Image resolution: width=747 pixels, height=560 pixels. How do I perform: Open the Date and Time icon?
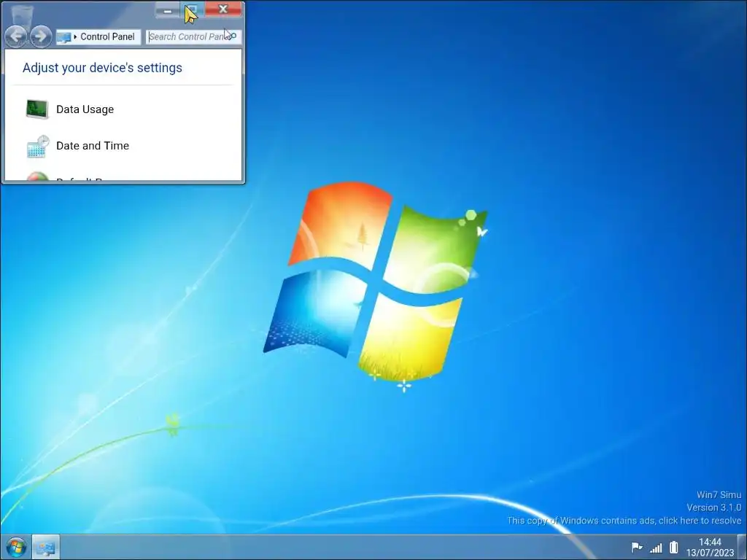point(38,146)
